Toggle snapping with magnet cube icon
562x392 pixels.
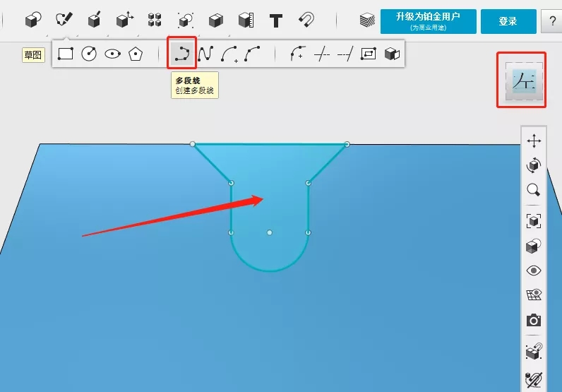pos(534,351)
